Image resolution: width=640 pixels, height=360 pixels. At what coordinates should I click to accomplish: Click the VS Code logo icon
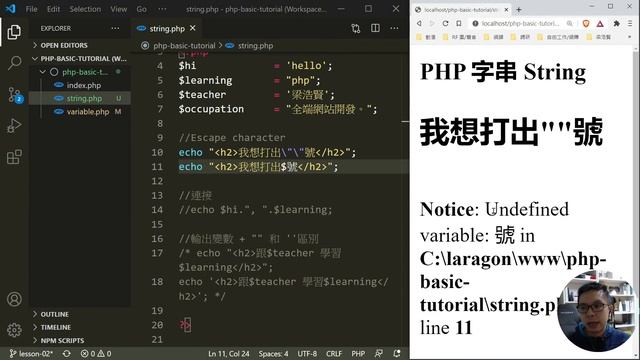pos(11,9)
